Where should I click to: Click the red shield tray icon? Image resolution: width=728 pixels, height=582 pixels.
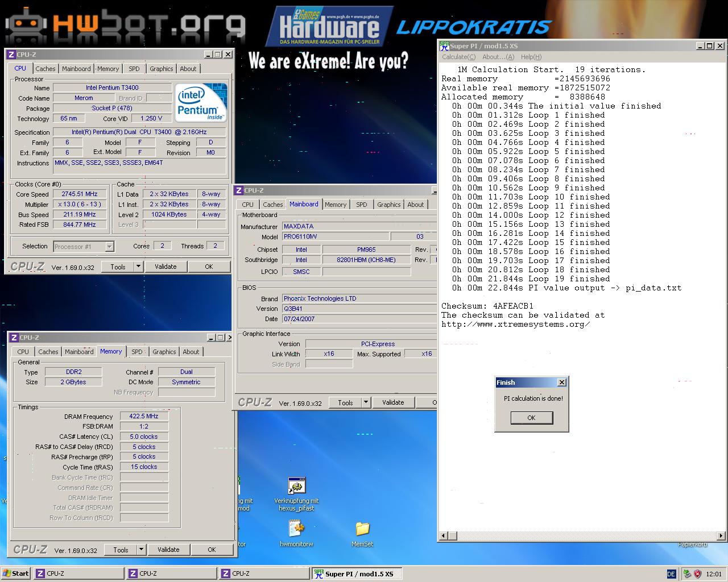697,574
